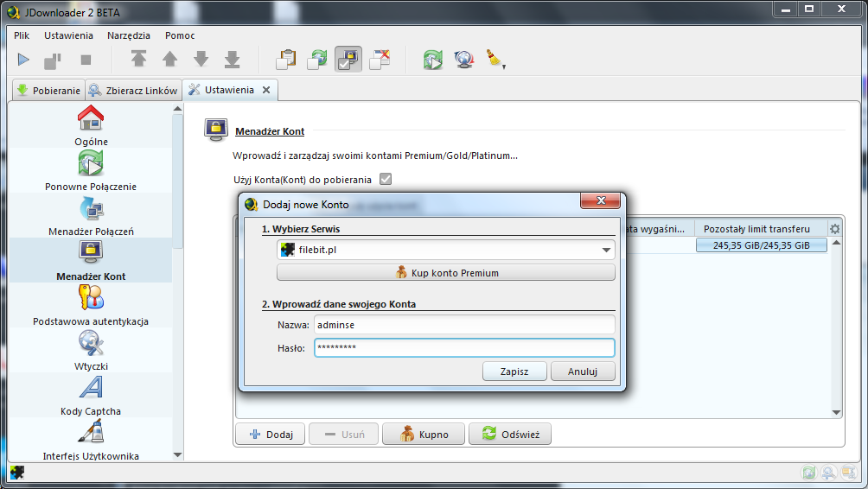Image resolution: width=868 pixels, height=489 pixels.
Task: Open the Plik menu
Action: coord(22,35)
